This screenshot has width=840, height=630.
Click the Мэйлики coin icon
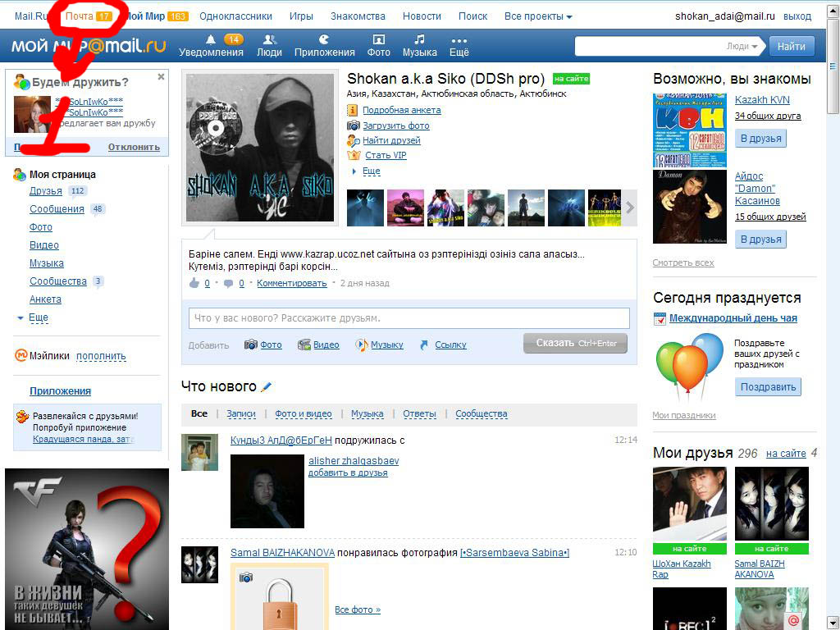[x=21, y=355]
